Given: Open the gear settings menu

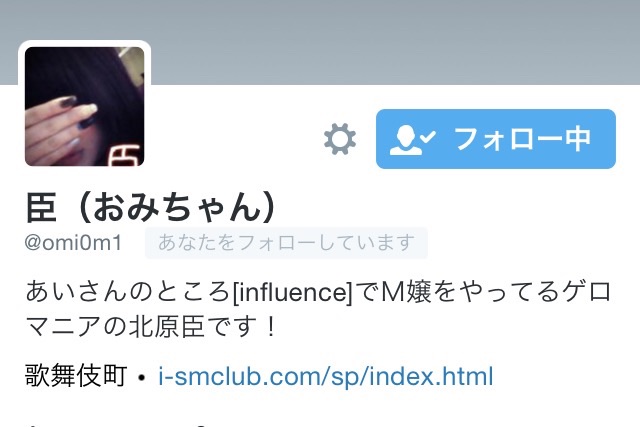Looking at the screenshot, I should pyautogui.click(x=340, y=139).
